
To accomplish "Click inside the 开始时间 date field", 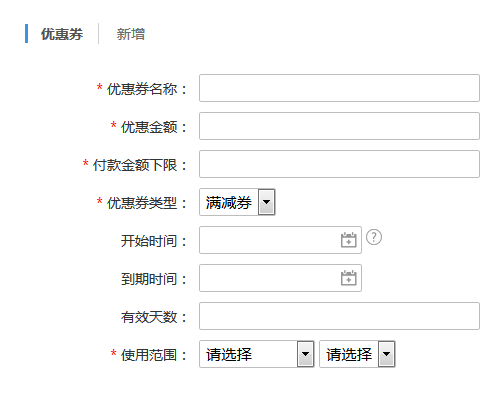I will coord(280,240).
